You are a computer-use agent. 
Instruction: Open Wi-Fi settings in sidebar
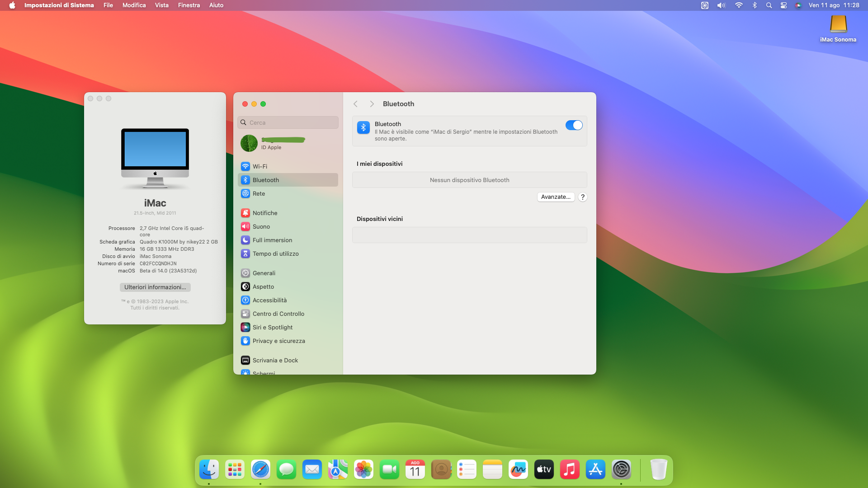click(x=259, y=166)
